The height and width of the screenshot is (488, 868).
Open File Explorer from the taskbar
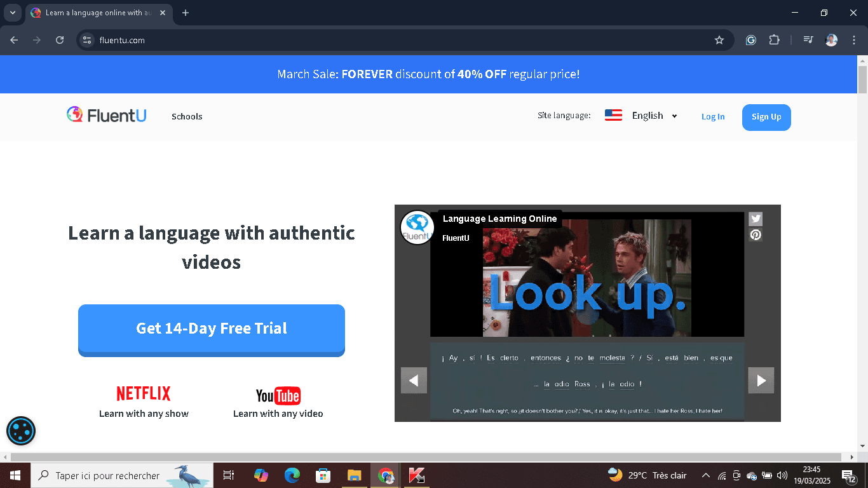click(354, 475)
